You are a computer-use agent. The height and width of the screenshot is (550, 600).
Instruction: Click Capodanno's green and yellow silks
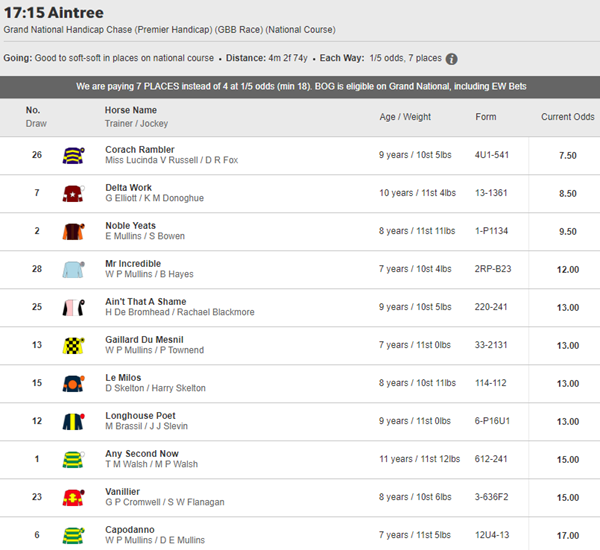point(73,535)
